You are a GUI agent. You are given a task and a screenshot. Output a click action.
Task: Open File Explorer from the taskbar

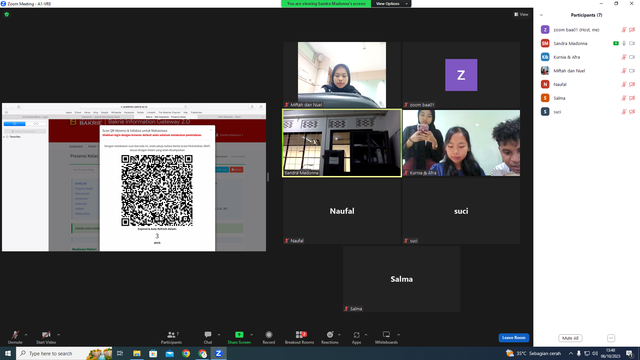point(137,353)
